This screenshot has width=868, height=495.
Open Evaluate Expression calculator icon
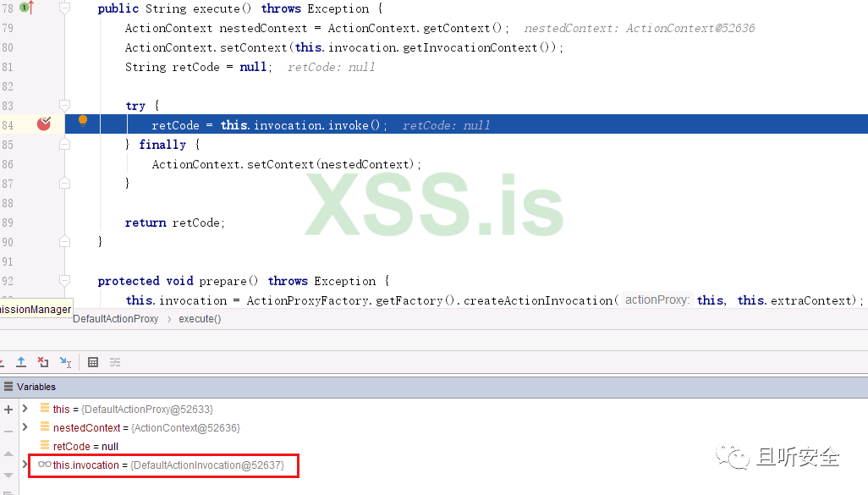coord(93,362)
